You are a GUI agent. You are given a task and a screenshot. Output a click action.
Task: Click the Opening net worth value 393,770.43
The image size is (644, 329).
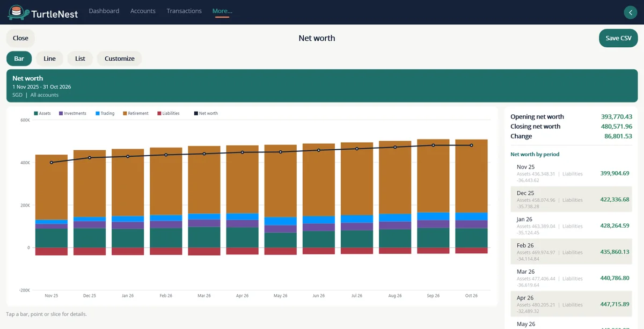tap(617, 116)
